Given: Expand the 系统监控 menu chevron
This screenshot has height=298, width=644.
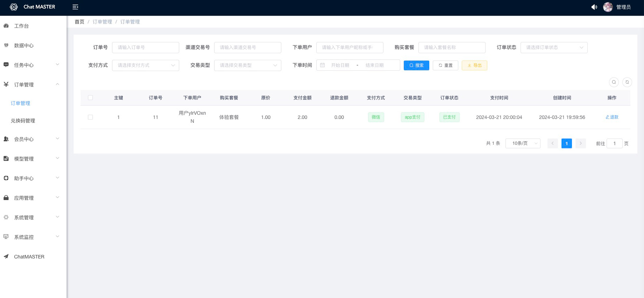Looking at the screenshot, I should [x=58, y=237].
